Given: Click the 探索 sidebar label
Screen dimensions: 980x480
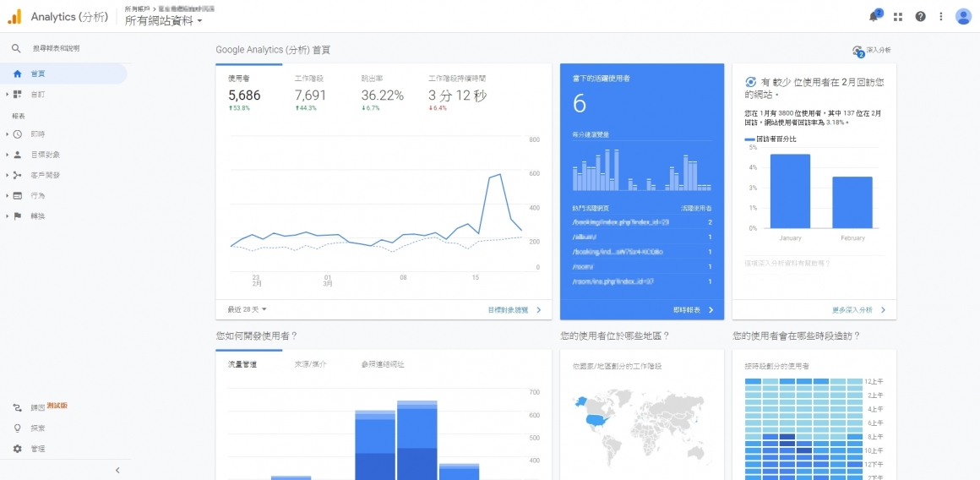Looking at the screenshot, I should coord(37,428).
